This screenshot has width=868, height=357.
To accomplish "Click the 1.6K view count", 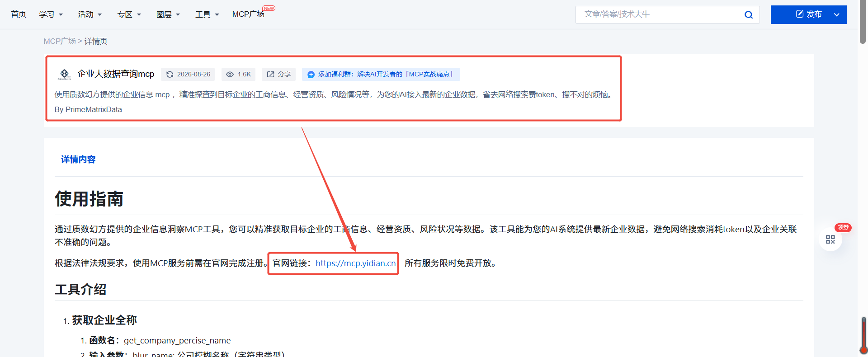I will pos(244,74).
